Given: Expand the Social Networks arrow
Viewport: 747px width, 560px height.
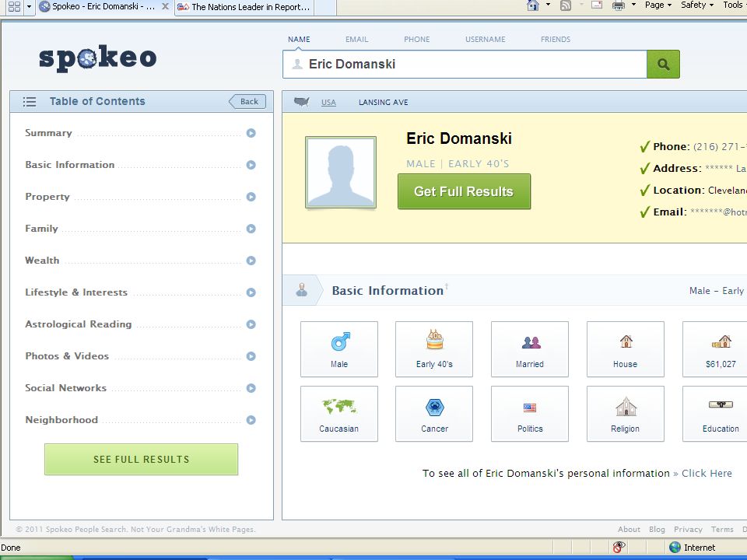Looking at the screenshot, I should coord(251,388).
